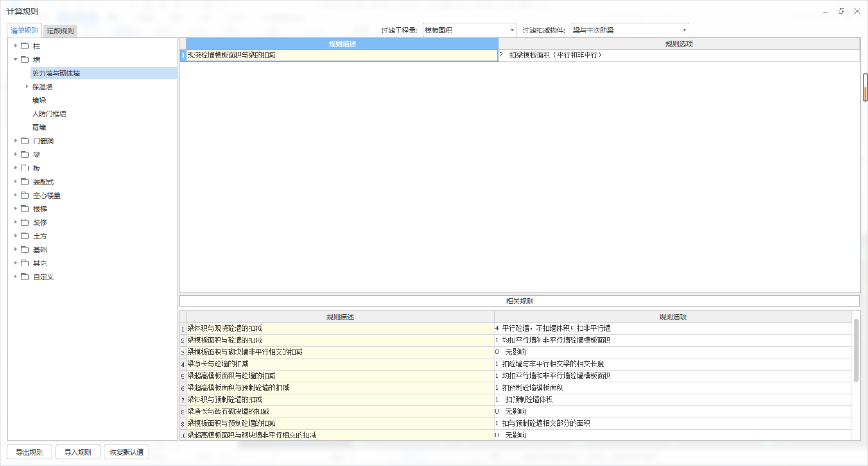Click option 扣预制砼墙模板面积
The width and height of the screenshot is (868, 466).
[x=673, y=388]
